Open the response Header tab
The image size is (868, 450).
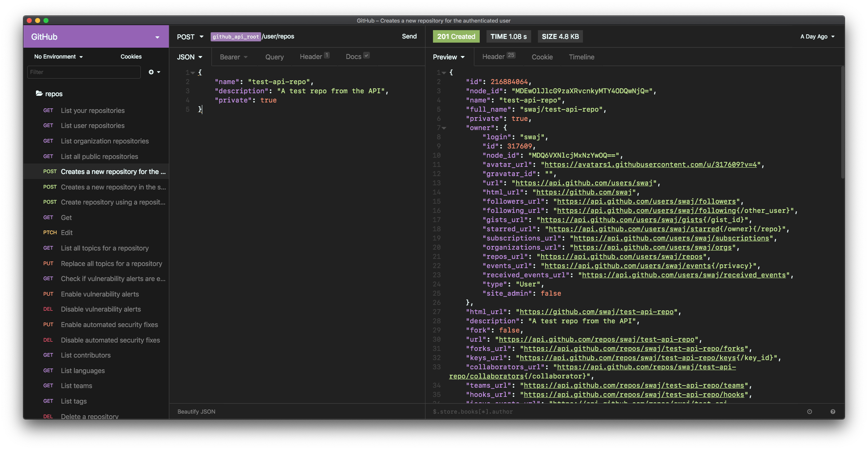point(499,56)
